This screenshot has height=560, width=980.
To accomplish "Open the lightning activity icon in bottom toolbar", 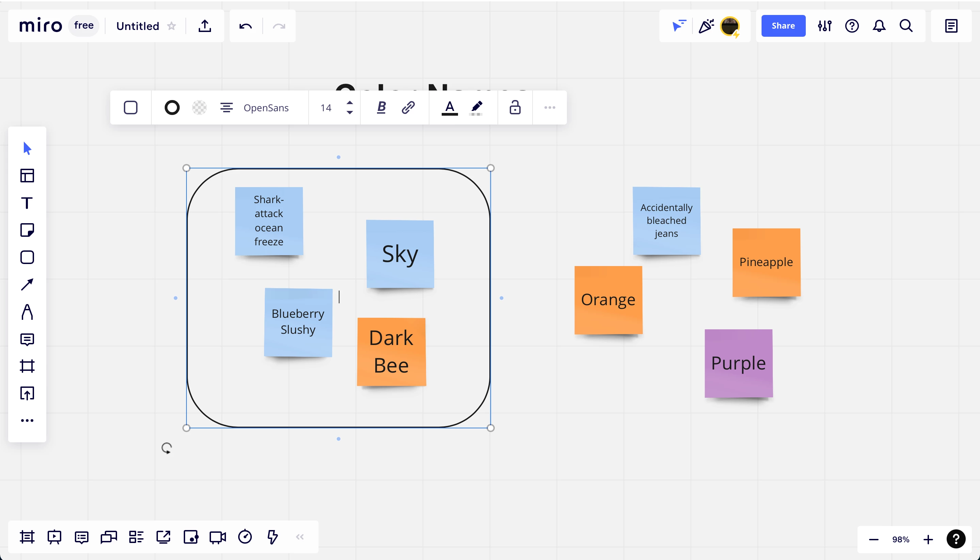I will (x=272, y=537).
